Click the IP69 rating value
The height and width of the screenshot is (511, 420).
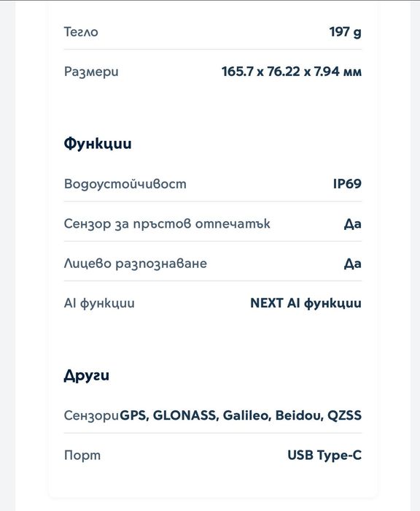pos(347,184)
